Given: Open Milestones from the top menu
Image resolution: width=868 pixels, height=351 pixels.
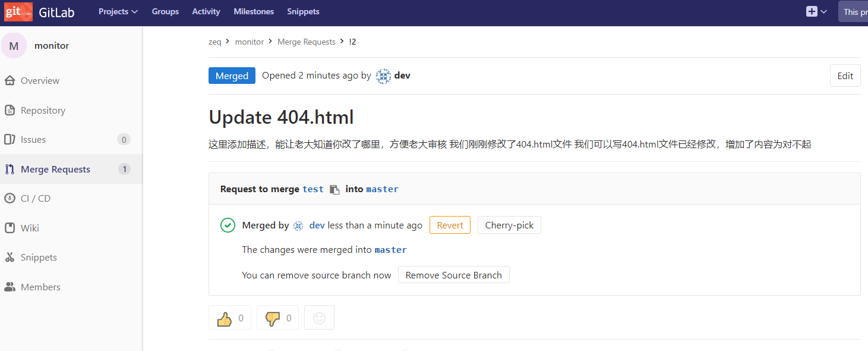Looking at the screenshot, I should 253,11.
